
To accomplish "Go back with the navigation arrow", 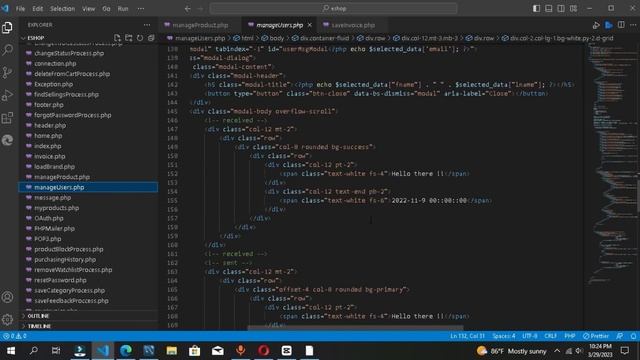I will coord(187,9).
